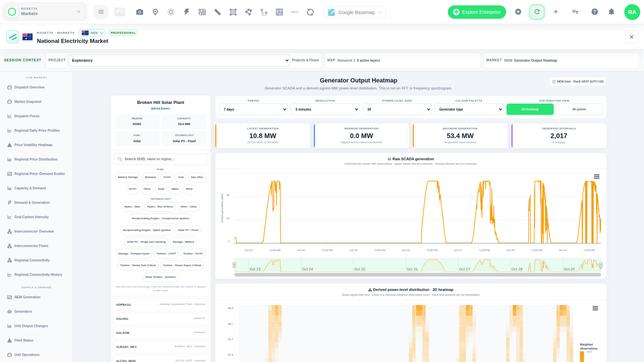Screen dimensions: 644x362
Task: Click the Projects & Flows link
Action: 305,60
